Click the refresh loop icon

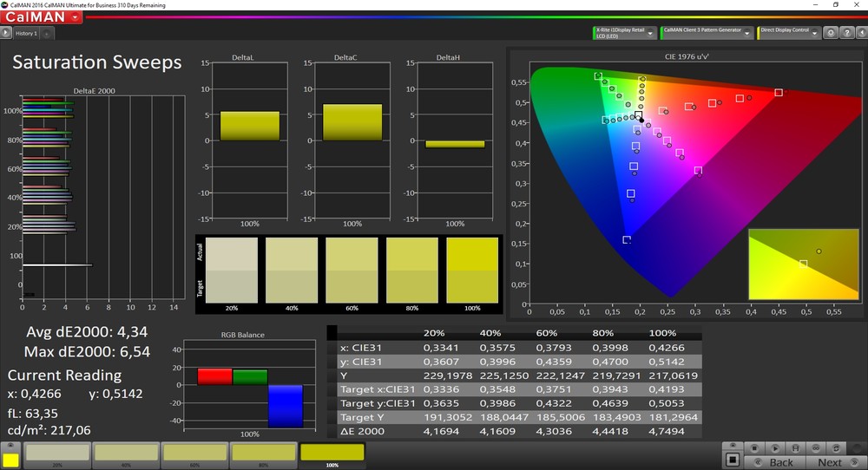(x=837, y=447)
